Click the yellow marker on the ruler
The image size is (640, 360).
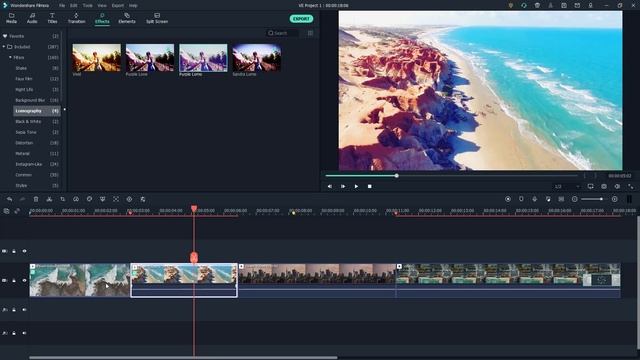point(293,213)
